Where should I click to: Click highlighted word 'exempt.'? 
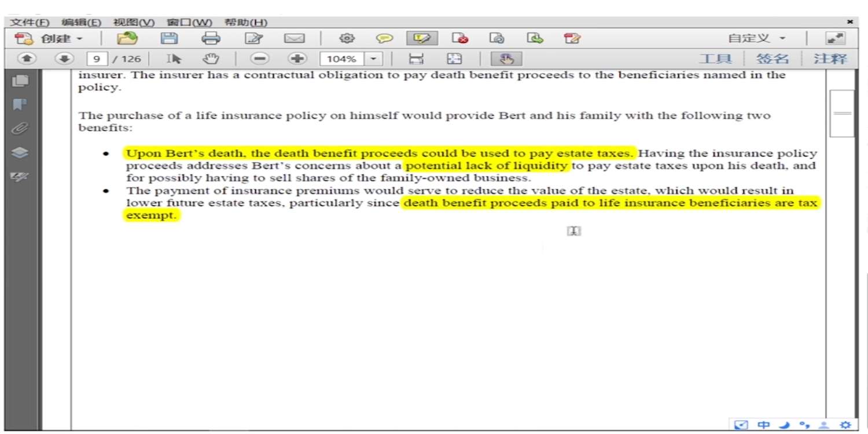coord(150,215)
